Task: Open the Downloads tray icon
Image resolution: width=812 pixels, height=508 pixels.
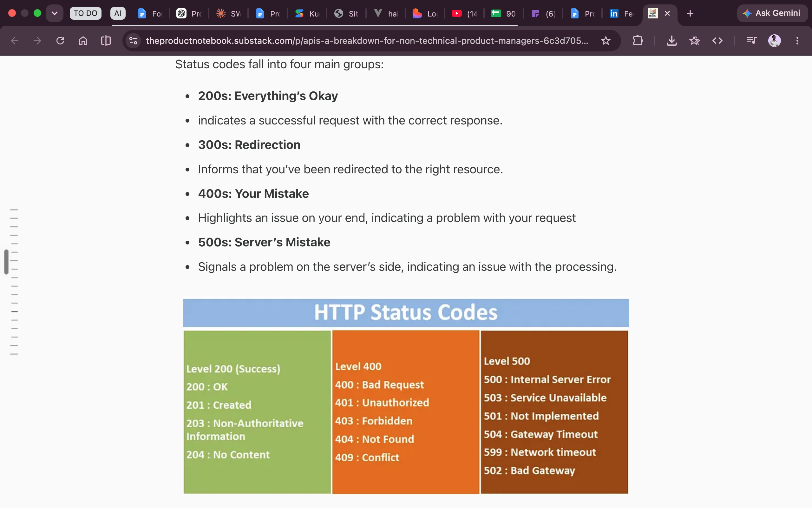Action: [671, 41]
